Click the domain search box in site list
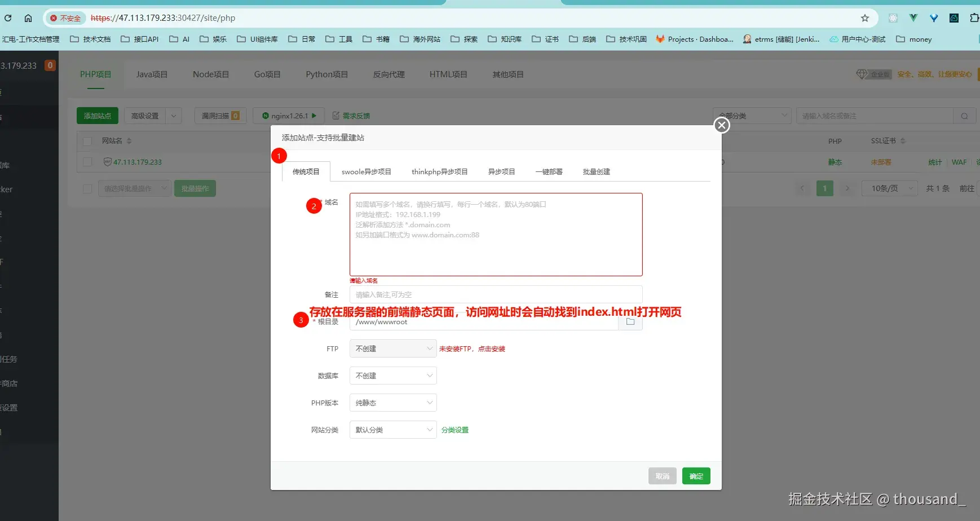Screen dimensions: 980x521 click(875, 116)
